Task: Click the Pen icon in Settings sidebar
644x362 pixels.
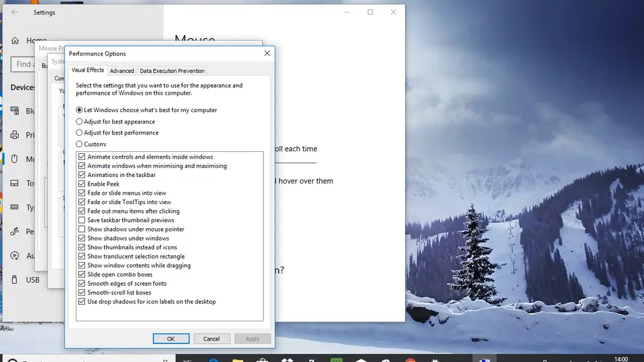Action: (15, 231)
